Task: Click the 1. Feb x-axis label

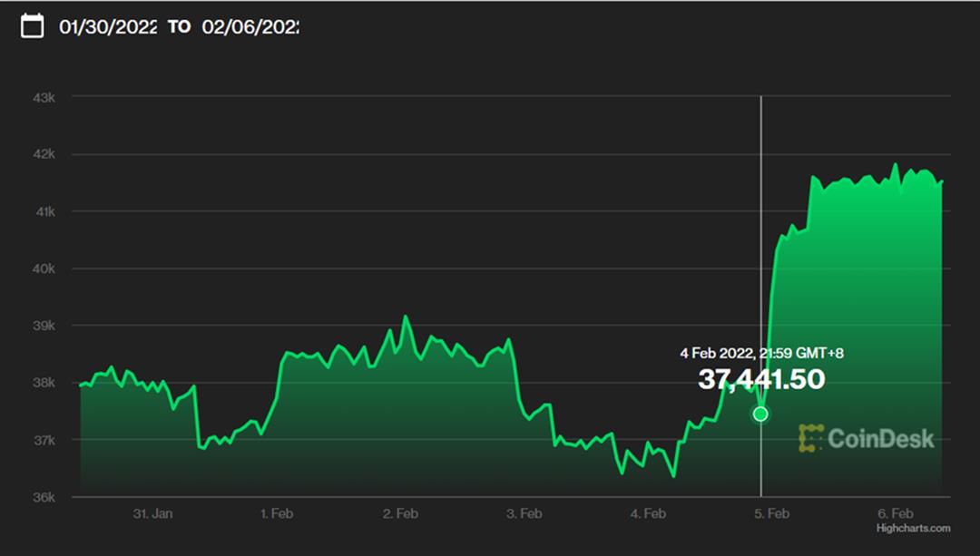Action: pos(277,513)
